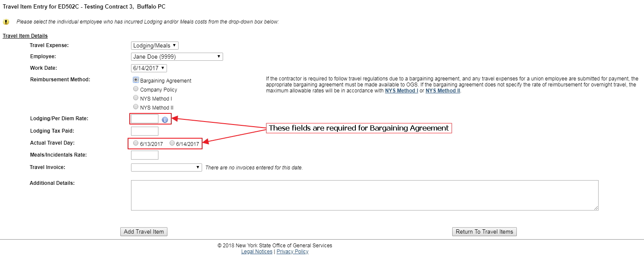Click the info icon beside Lodging/Per Diem Rate

point(165,119)
